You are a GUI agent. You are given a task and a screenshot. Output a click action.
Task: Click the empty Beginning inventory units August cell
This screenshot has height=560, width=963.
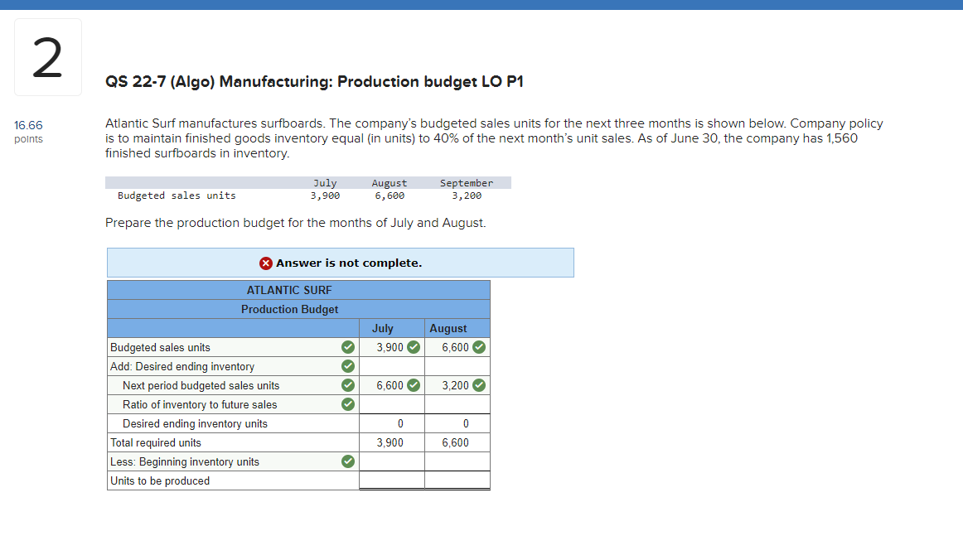point(457,461)
